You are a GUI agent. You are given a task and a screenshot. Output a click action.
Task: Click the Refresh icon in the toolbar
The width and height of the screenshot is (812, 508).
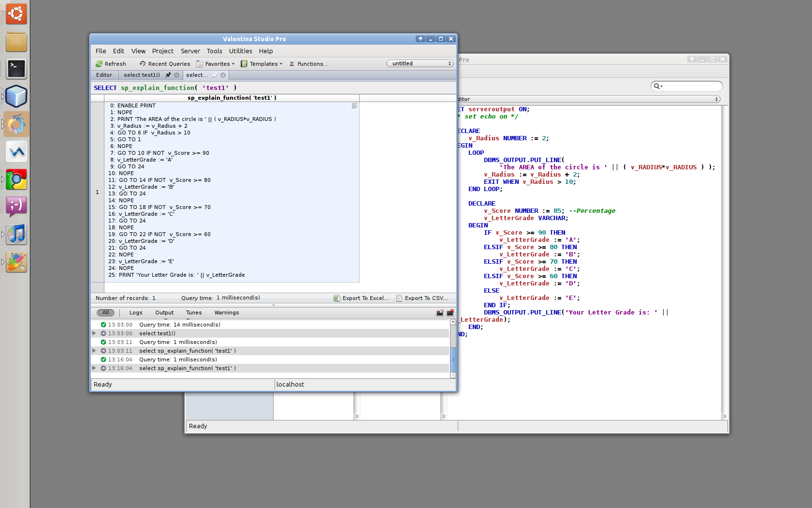[99, 64]
